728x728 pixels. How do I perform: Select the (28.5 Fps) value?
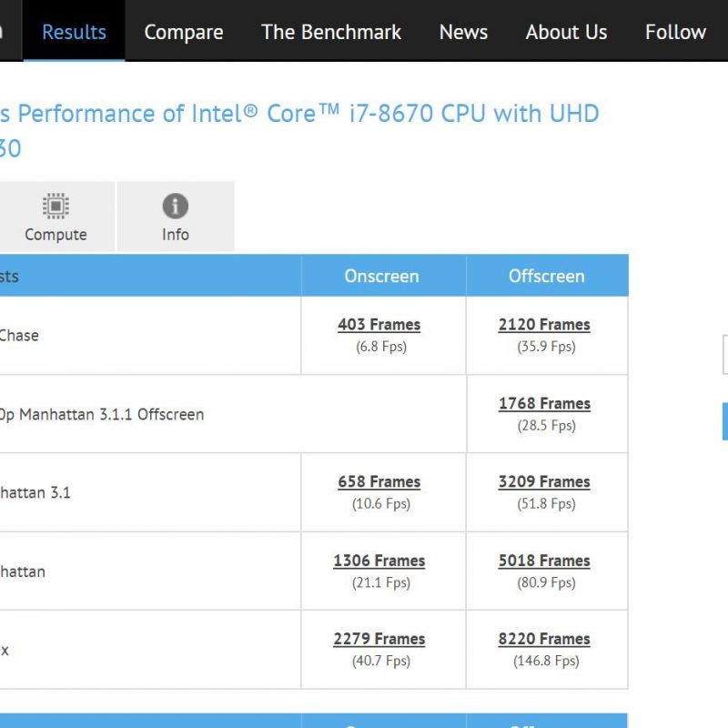547,426
